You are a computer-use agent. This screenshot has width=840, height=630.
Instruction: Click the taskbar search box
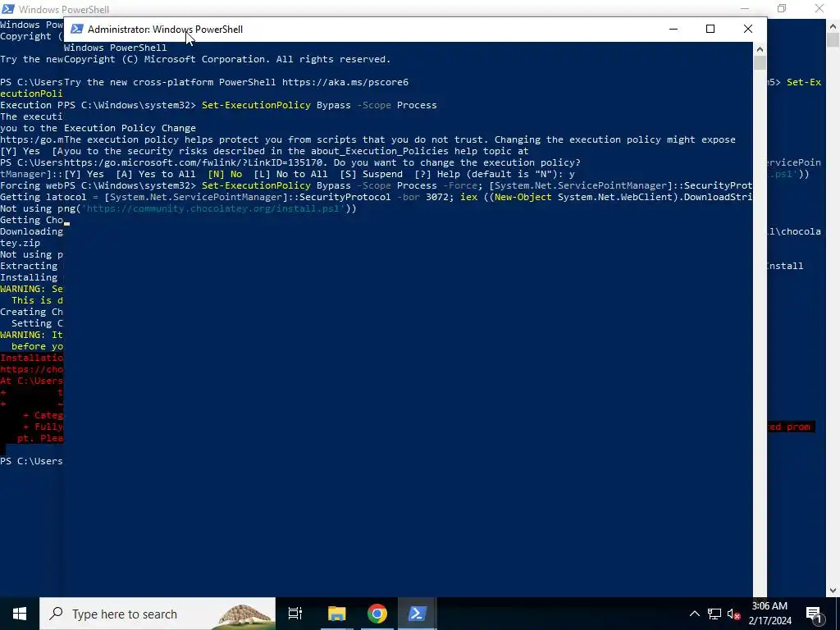[157, 614]
